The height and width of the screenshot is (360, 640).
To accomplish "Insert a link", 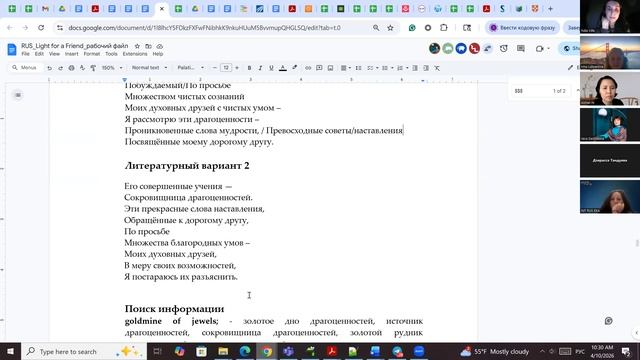I will point(308,68).
